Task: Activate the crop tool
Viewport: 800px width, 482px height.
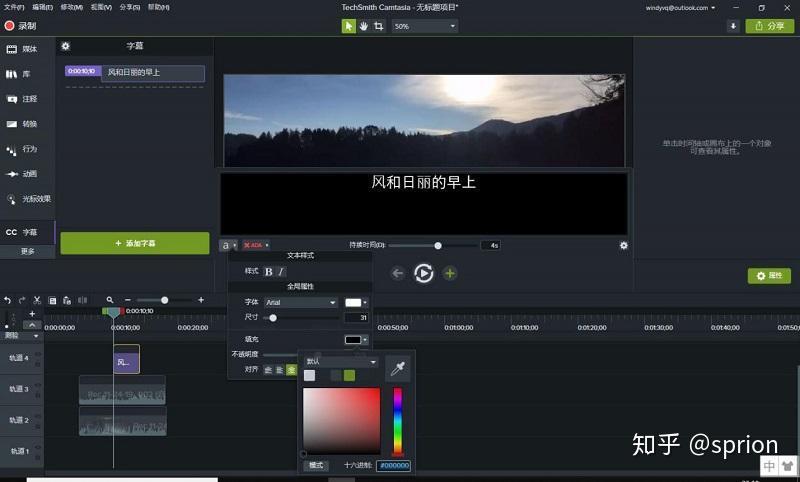Action: coord(379,26)
